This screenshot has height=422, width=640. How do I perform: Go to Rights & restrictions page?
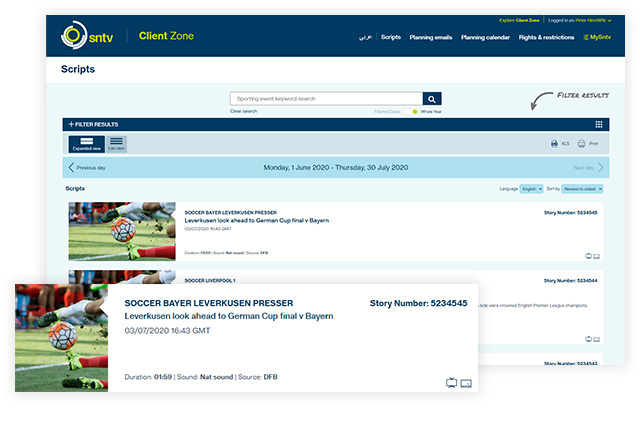(x=545, y=37)
